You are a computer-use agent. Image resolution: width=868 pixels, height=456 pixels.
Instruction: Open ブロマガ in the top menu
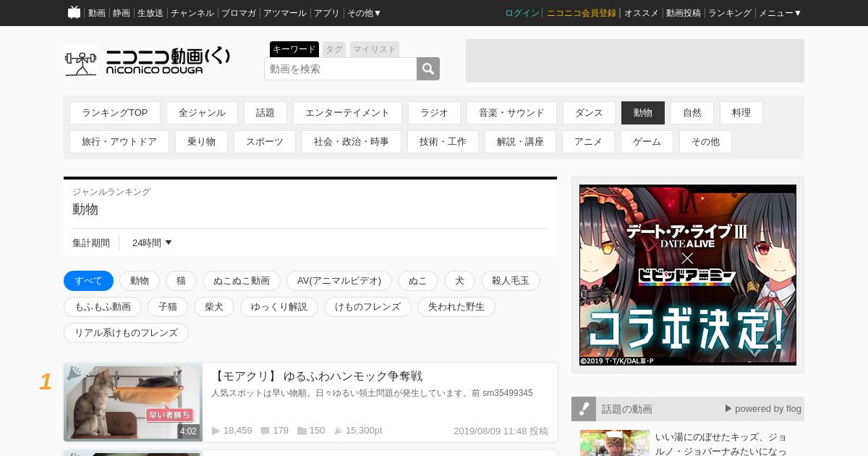point(239,13)
